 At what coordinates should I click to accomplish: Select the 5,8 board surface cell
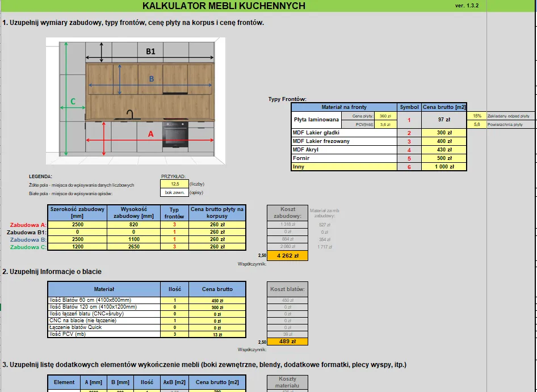pos(477,124)
